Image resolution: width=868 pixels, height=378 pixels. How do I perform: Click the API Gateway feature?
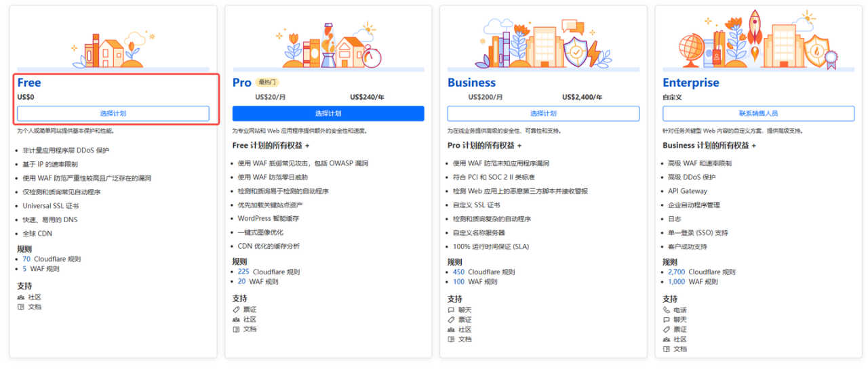(x=688, y=191)
